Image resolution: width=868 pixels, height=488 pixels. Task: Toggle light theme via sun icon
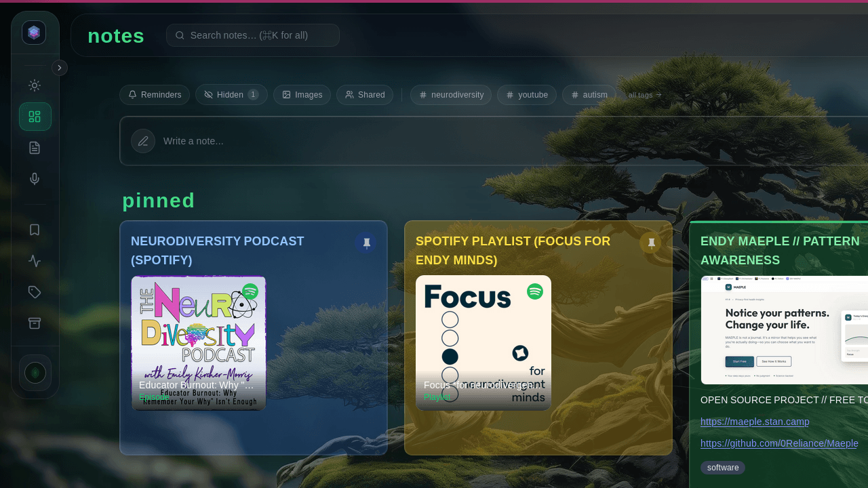(35, 85)
